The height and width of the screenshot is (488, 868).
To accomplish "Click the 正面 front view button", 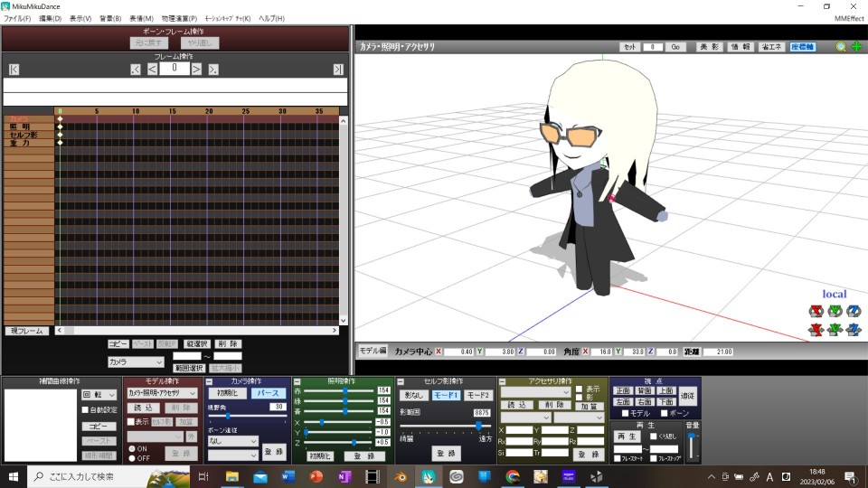I will (622, 390).
